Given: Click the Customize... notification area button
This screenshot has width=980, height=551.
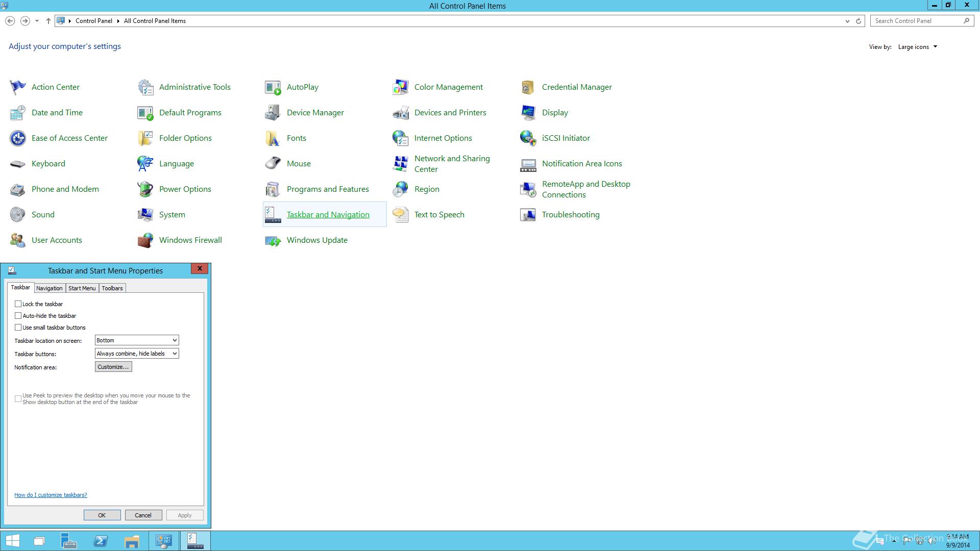Looking at the screenshot, I should 113,367.
